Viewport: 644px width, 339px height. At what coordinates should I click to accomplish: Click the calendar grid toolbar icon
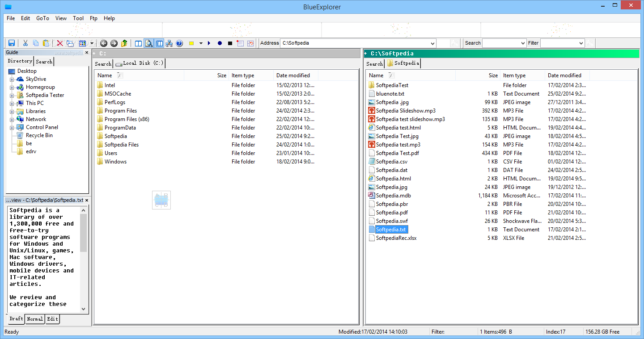(240, 43)
